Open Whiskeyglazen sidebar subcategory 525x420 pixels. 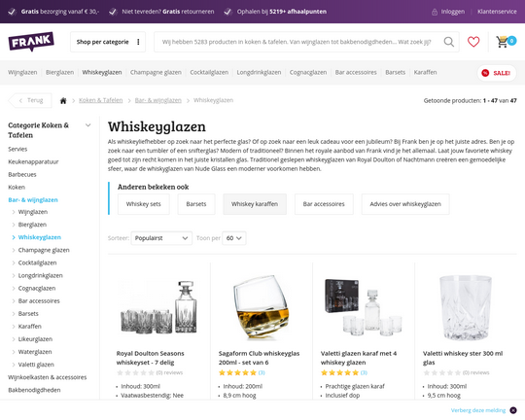pyautogui.click(x=40, y=237)
